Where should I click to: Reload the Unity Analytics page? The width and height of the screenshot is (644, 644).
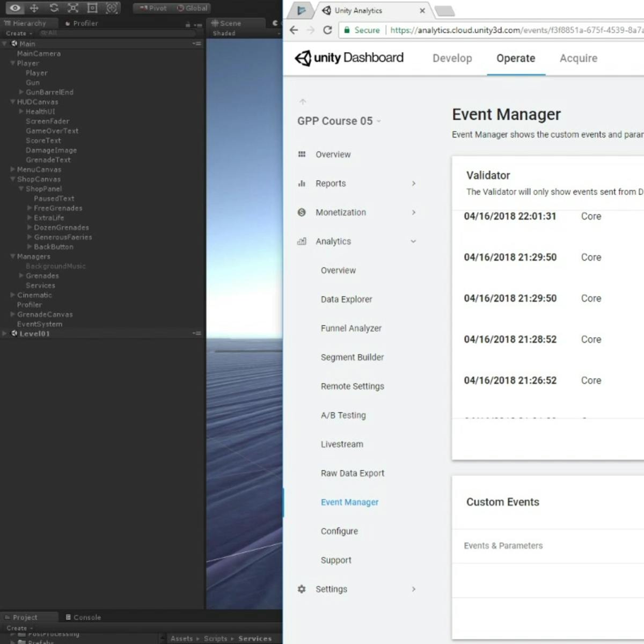(x=327, y=30)
